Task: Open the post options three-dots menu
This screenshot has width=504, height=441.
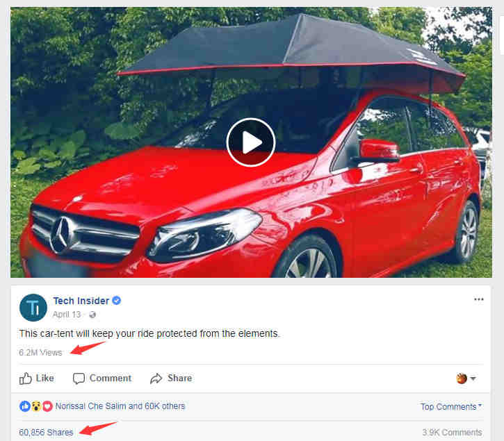Action: pyautogui.click(x=478, y=299)
